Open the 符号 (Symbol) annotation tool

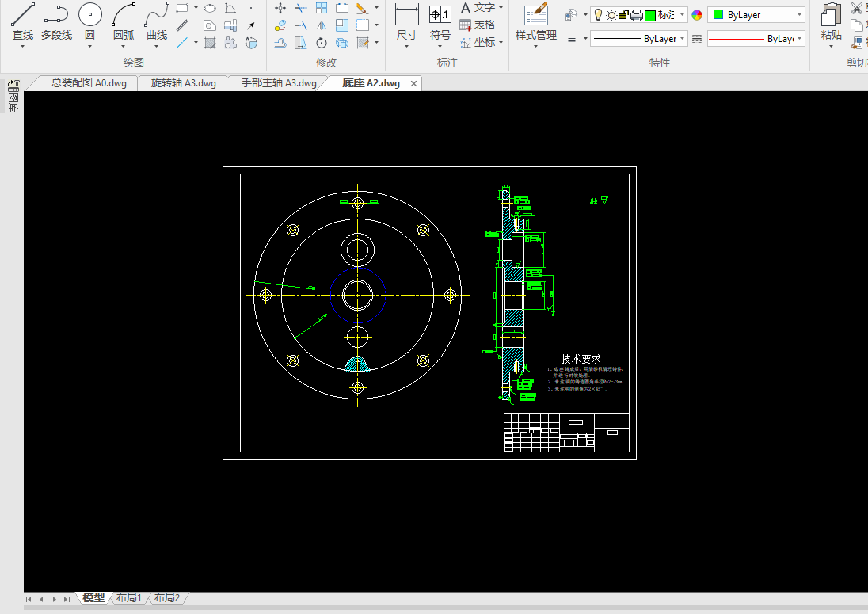440,21
